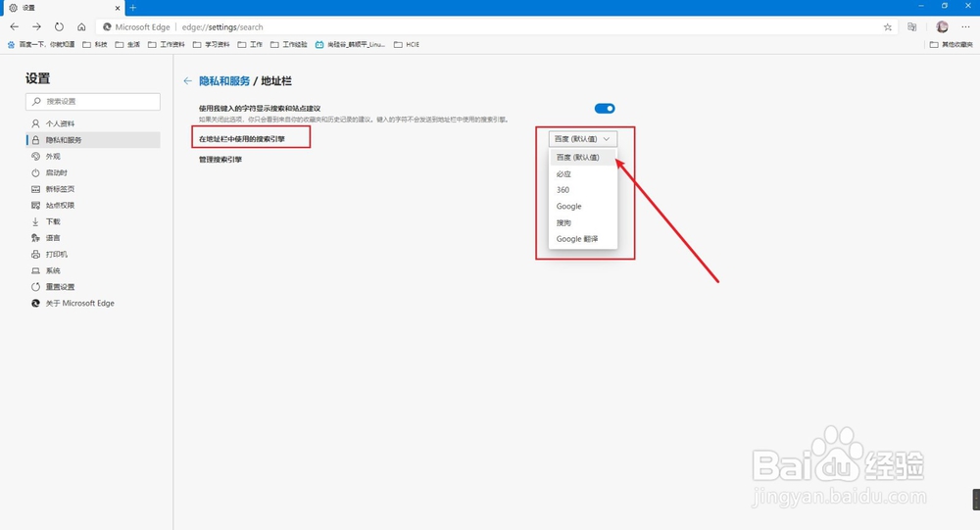
Task: Open the user profile avatar
Action: tap(942, 26)
